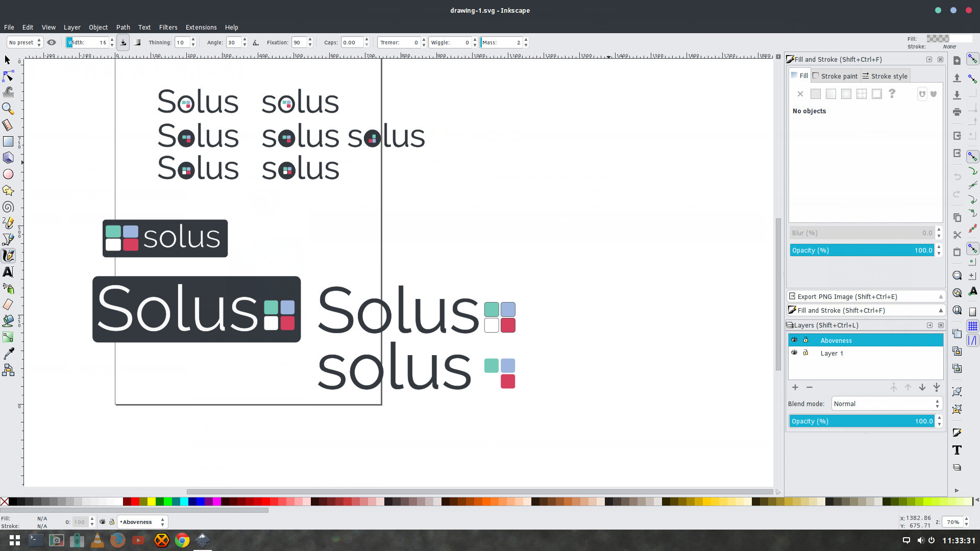Screen dimensions: 980x551
Task: Toggle visibility of Aboveness layer
Action: click(794, 340)
